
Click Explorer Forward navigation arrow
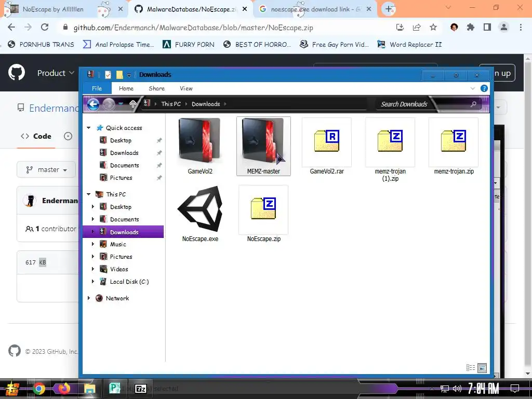[109, 104]
